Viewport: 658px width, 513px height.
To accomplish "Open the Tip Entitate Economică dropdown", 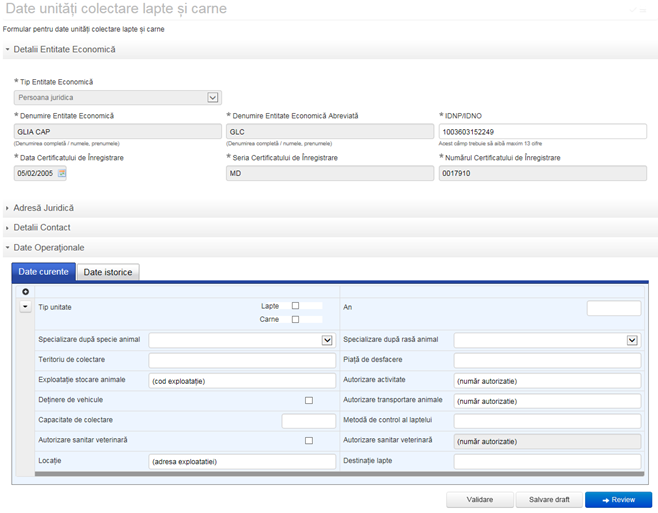I will click(213, 98).
